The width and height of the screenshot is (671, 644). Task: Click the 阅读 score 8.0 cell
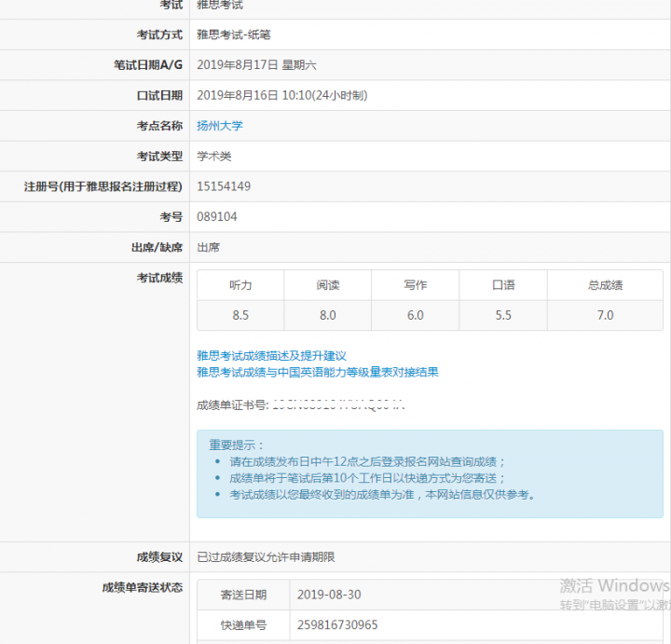(327, 315)
